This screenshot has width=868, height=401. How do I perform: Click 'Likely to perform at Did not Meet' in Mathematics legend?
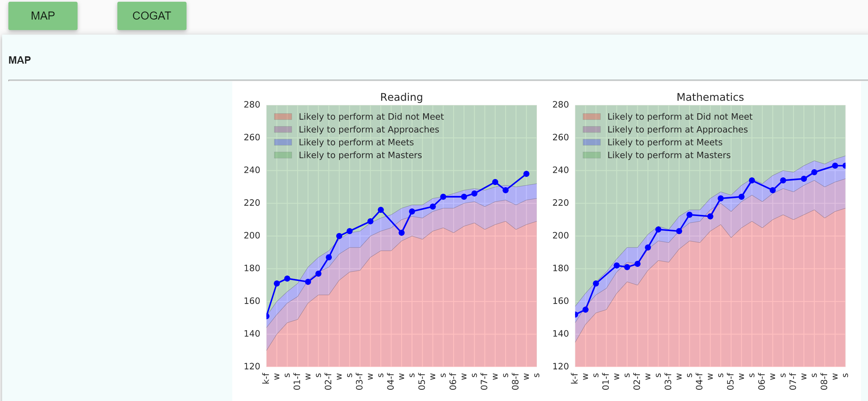(x=680, y=116)
